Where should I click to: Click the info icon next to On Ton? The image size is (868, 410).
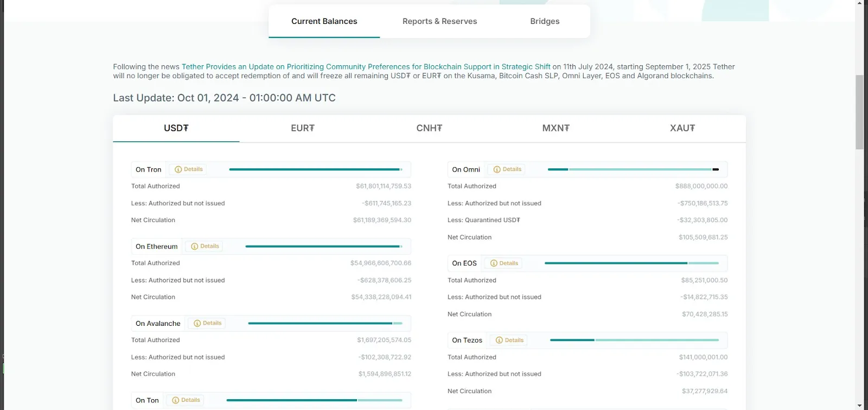(175, 400)
